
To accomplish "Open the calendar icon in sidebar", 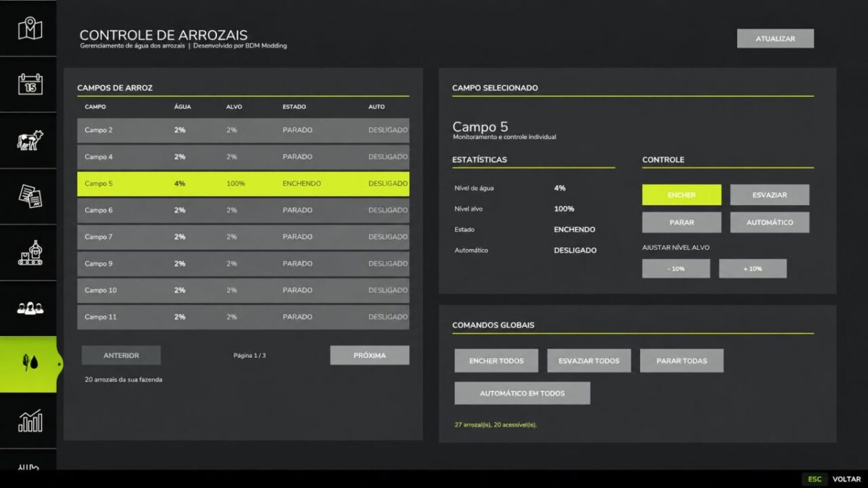I will coord(30,84).
